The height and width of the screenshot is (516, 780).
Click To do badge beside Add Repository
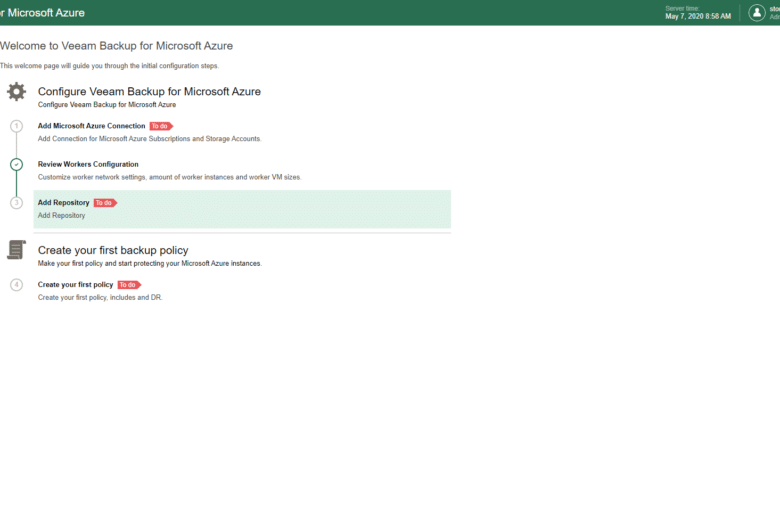pyautogui.click(x=105, y=203)
